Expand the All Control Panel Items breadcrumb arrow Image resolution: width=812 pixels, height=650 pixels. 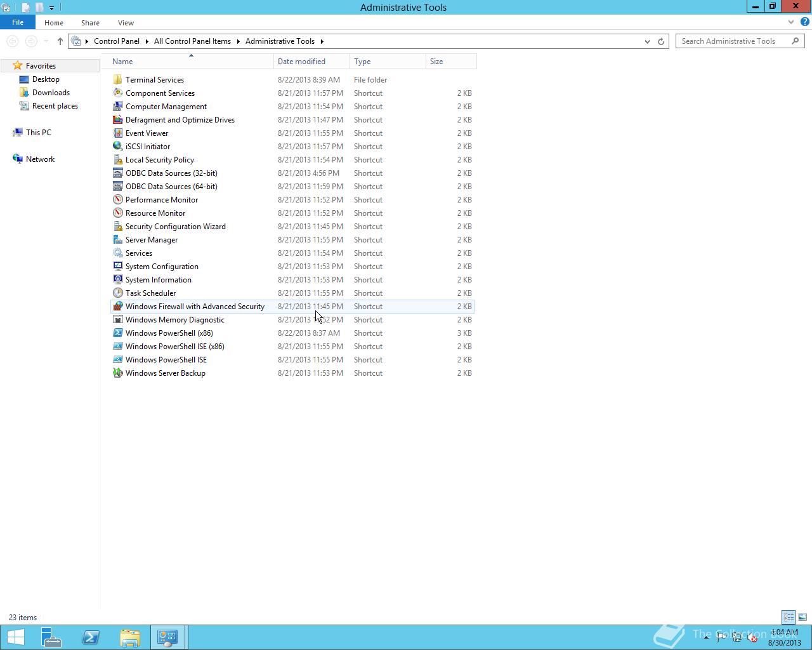tap(239, 41)
